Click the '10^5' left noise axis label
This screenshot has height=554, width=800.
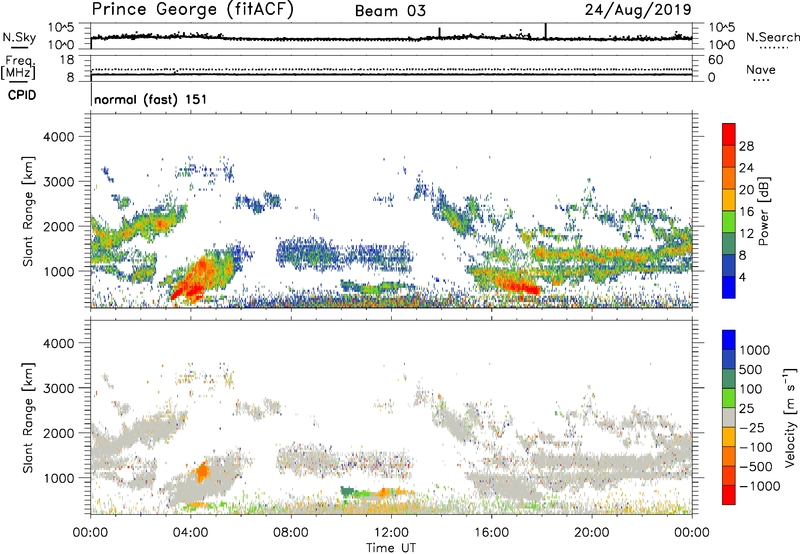(61, 28)
